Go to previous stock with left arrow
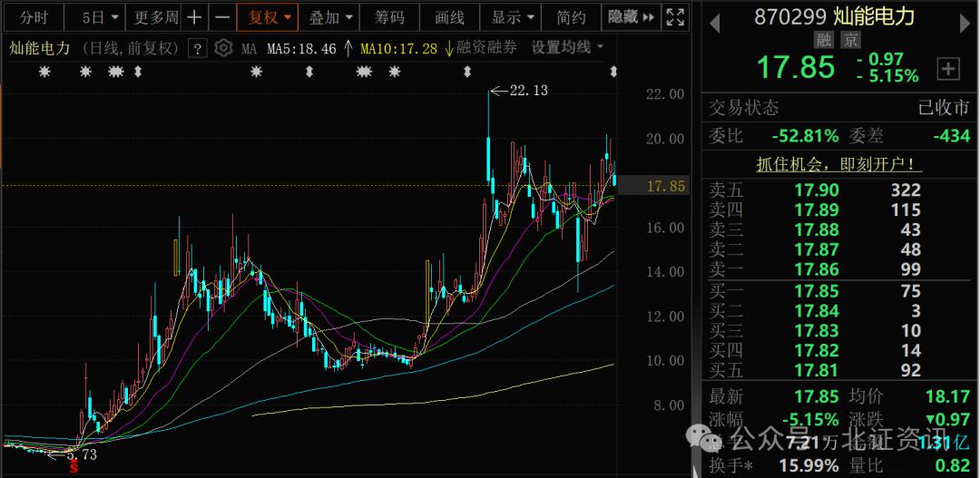Image resolution: width=980 pixels, height=478 pixels. 715,24
